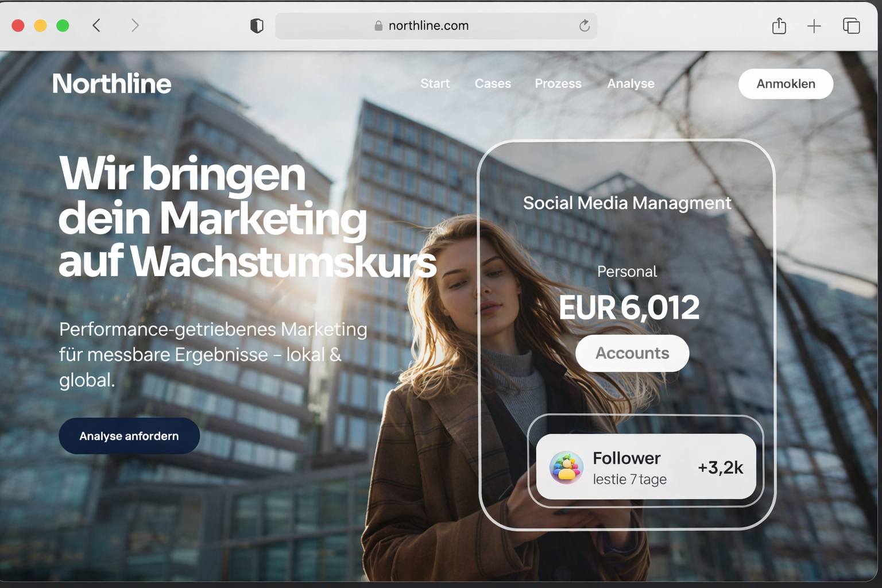Viewport: 882px width, 588px height.
Task: Click the padlock icon next to northline.com
Action: 378,25
